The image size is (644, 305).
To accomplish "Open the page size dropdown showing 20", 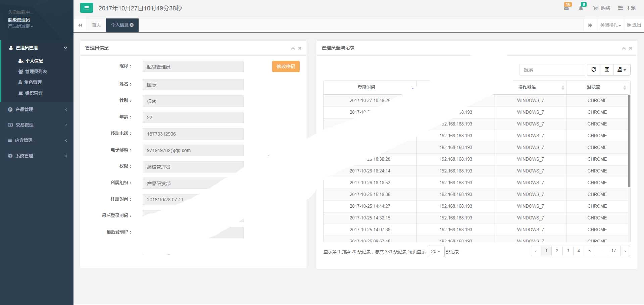I will (x=435, y=251).
